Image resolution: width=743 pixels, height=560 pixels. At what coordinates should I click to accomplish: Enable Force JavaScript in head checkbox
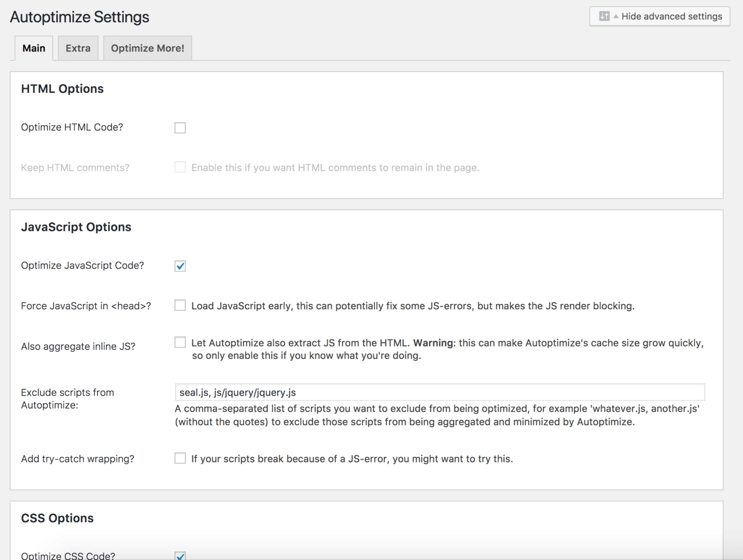180,305
